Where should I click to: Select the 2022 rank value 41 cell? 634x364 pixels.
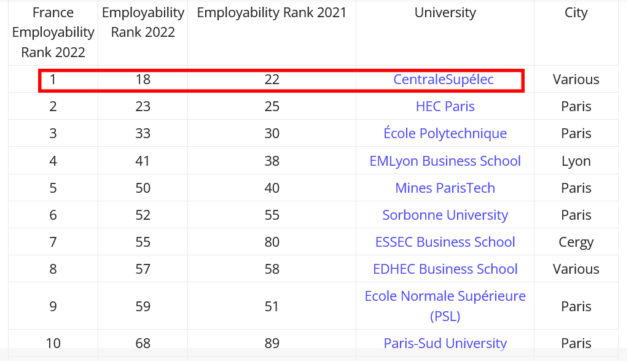pos(143,161)
